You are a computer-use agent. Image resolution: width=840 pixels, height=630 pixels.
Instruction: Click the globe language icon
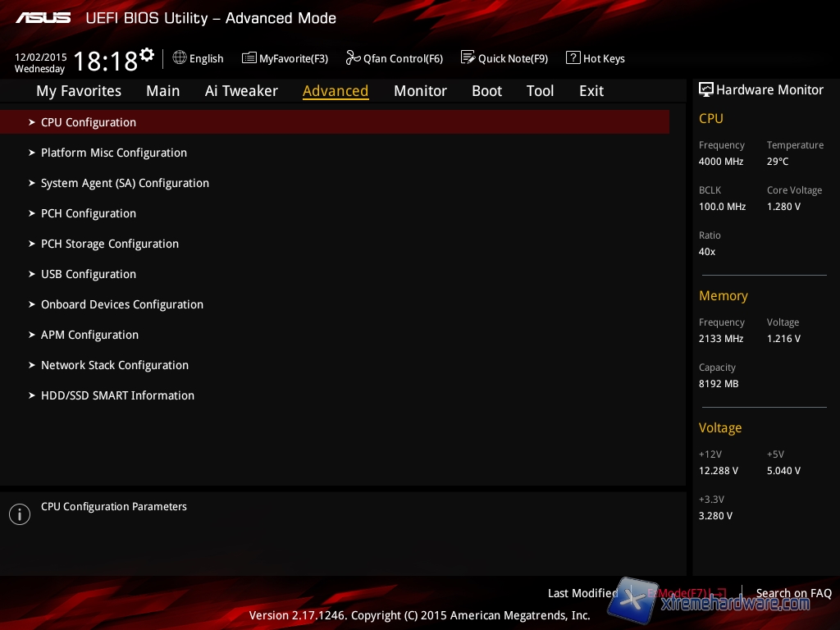point(180,57)
